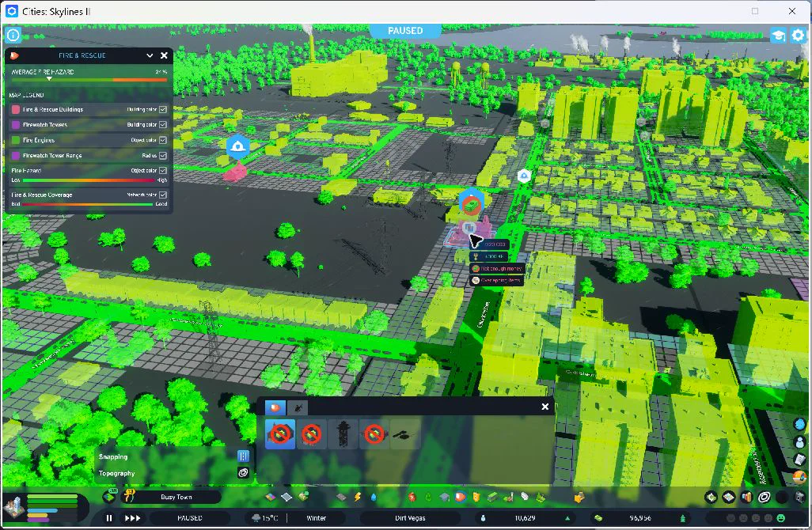Viewport: 812px width, 530px height.
Task: Open the transportation menu icon
Action: pyautogui.click(x=492, y=497)
